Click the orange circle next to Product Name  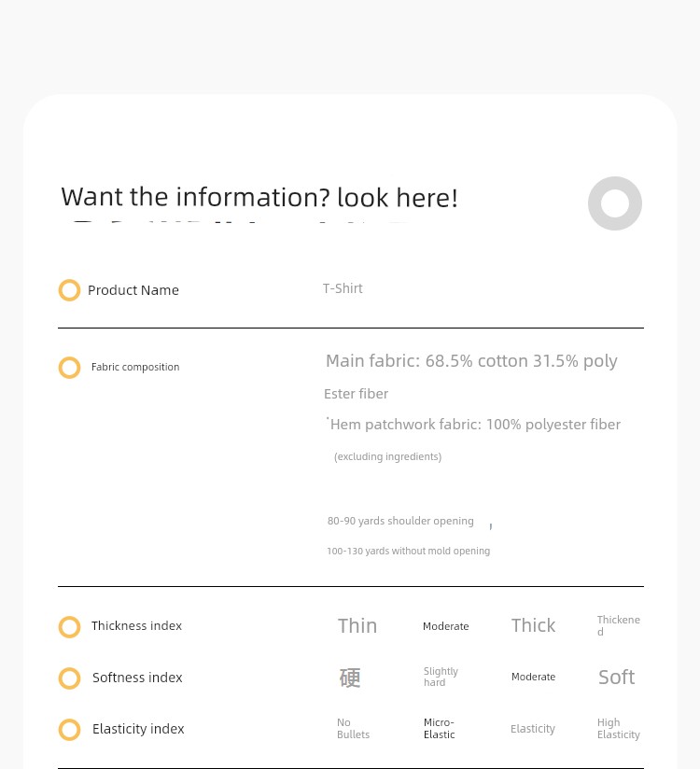[69, 290]
